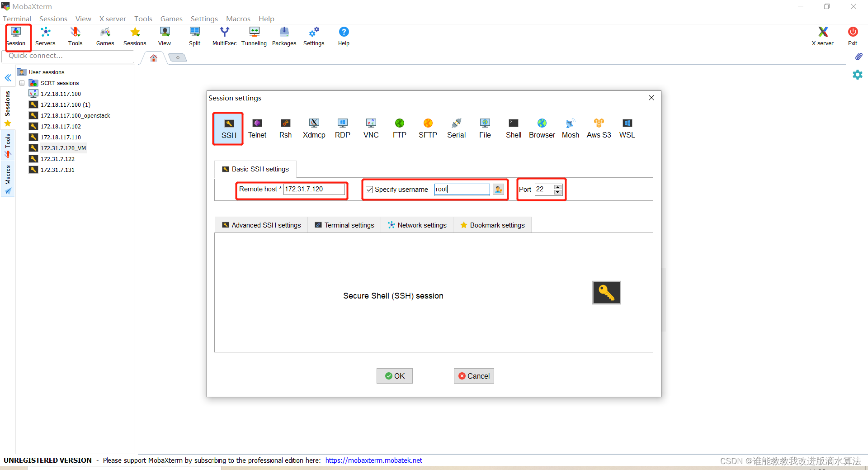Screen dimensions: 868x470
Task: Click the teal gear icon at right edge
Action: tap(858, 75)
